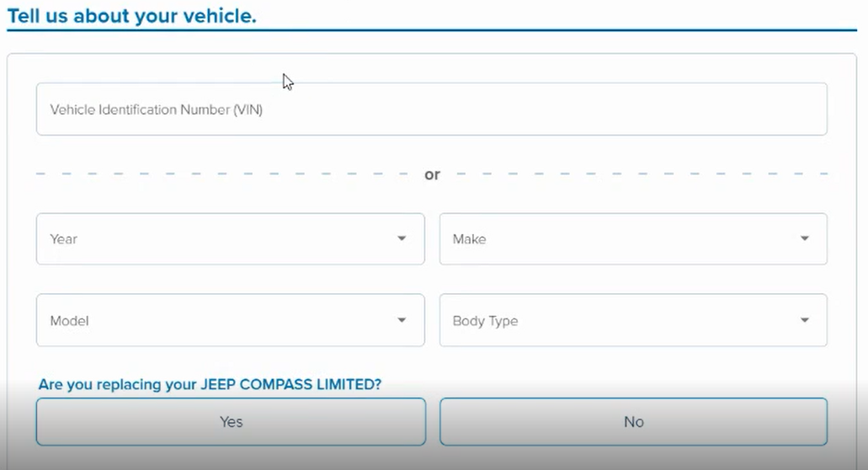Expand the Make dropdown by its label
The image size is (868, 470).
pos(469,239)
